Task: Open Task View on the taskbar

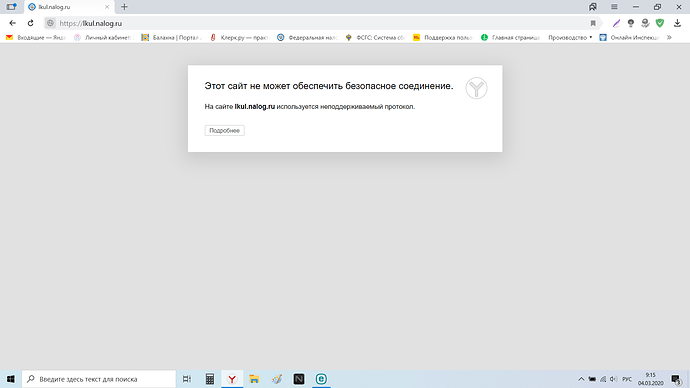Action: (187, 379)
